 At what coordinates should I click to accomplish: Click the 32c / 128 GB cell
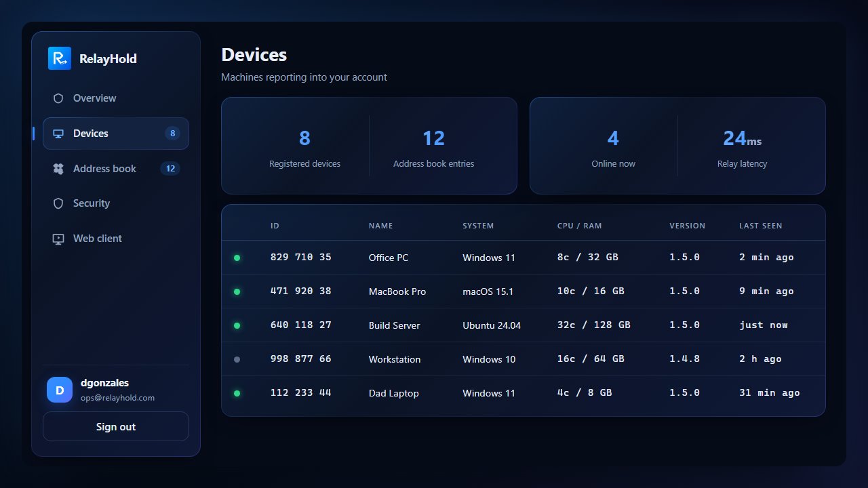tap(594, 325)
